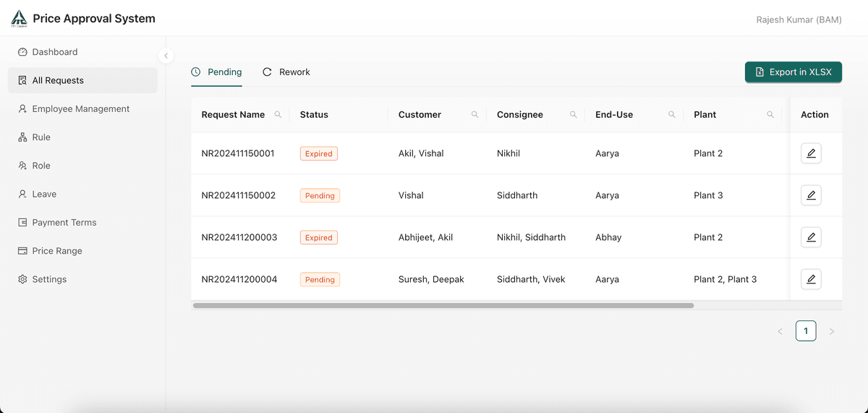
Task: Edit request NR202411200003 with the pencil icon
Action: click(811, 237)
